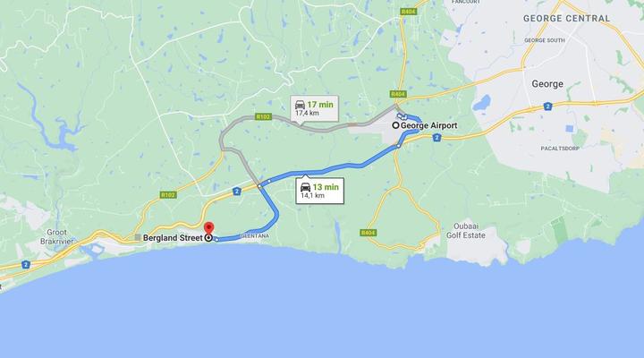Click the car icon in 13 min box
The width and height of the screenshot is (644, 358).
tap(305, 187)
